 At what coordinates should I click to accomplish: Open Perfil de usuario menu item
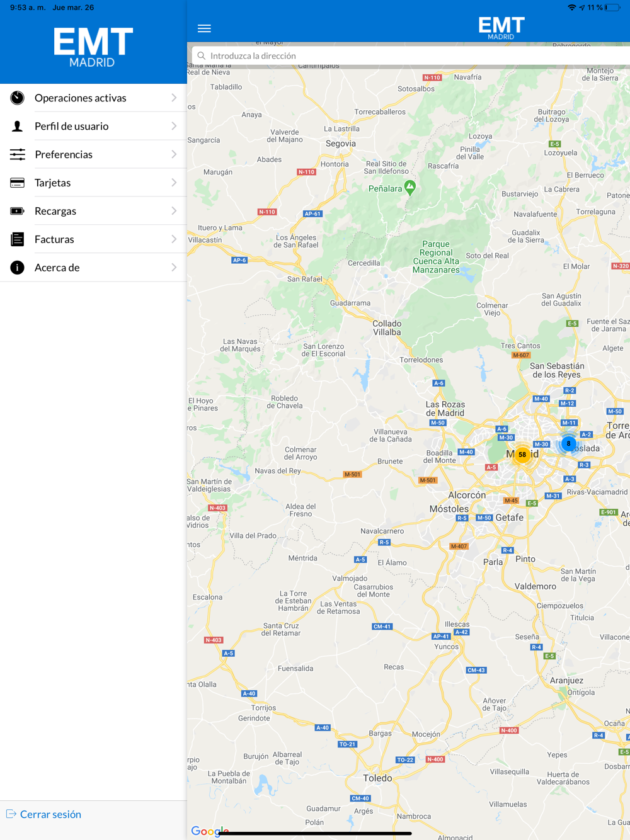pyautogui.click(x=93, y=126)
